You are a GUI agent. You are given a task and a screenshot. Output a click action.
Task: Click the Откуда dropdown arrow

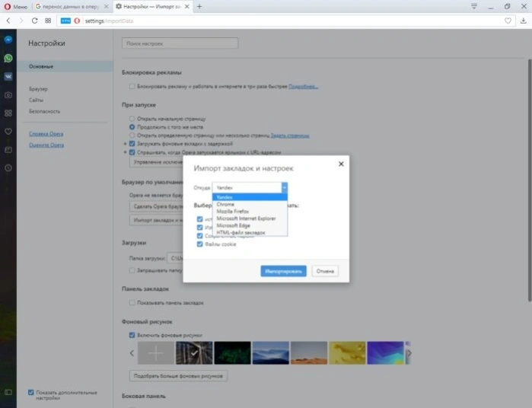point(285,187)
